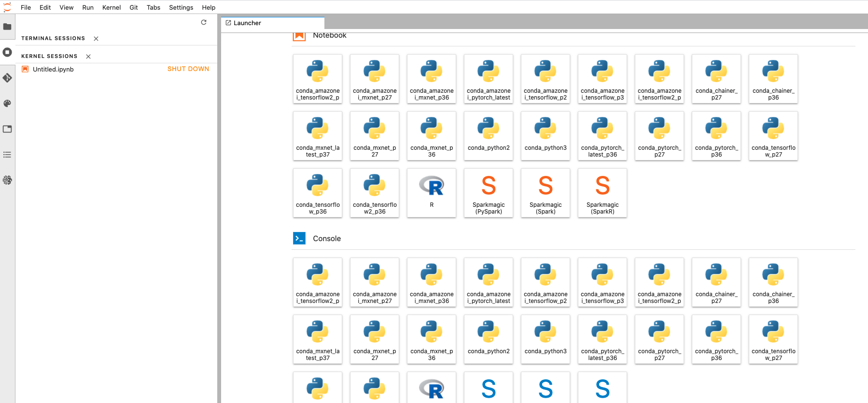The height and width of the screenshot is (403, 868).
Task: Create a conda_amazonei_mxnet_p36 notebook
Action: pyautogui.click(x=432, y=79)
